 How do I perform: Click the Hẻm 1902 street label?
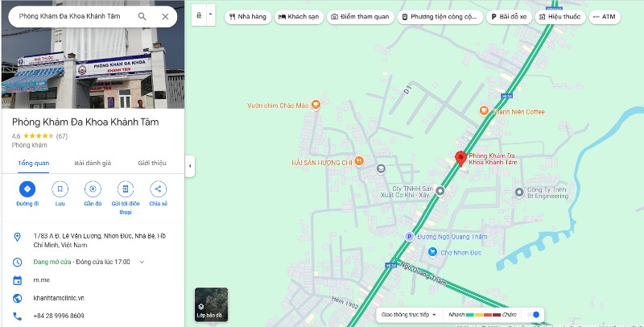(345, 303)
